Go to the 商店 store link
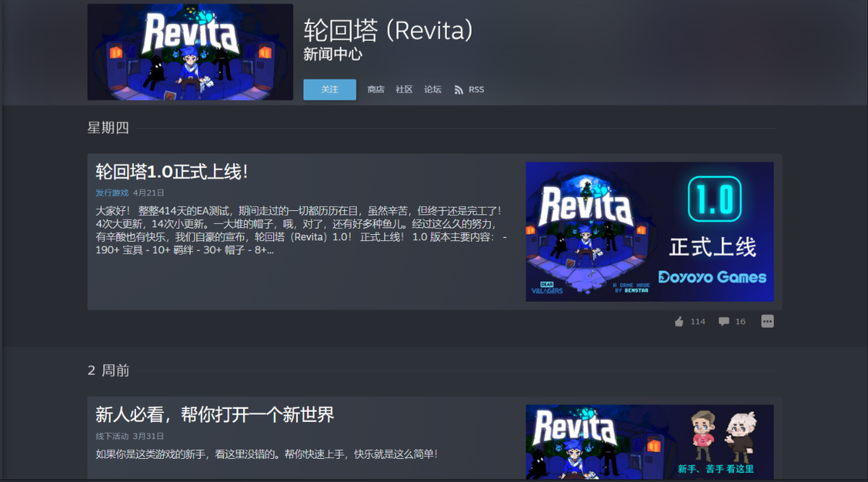 375,90
